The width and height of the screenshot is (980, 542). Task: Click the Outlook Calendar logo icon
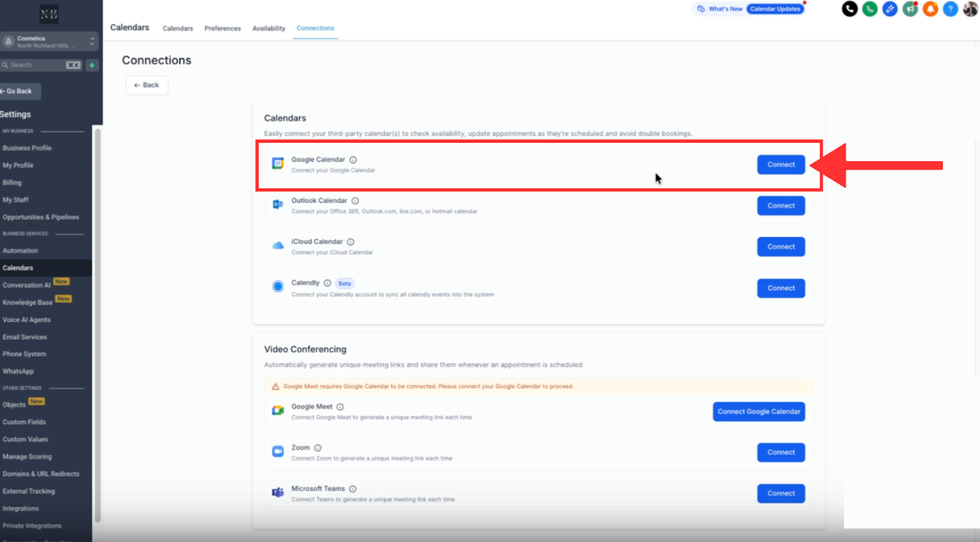point(278,205)
